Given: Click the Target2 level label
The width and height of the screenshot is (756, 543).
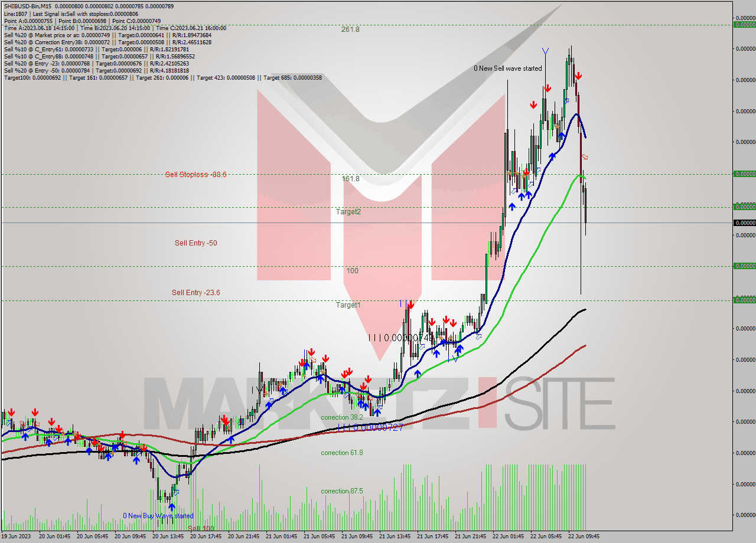Looking at the screenshot, I should [348, 211].
